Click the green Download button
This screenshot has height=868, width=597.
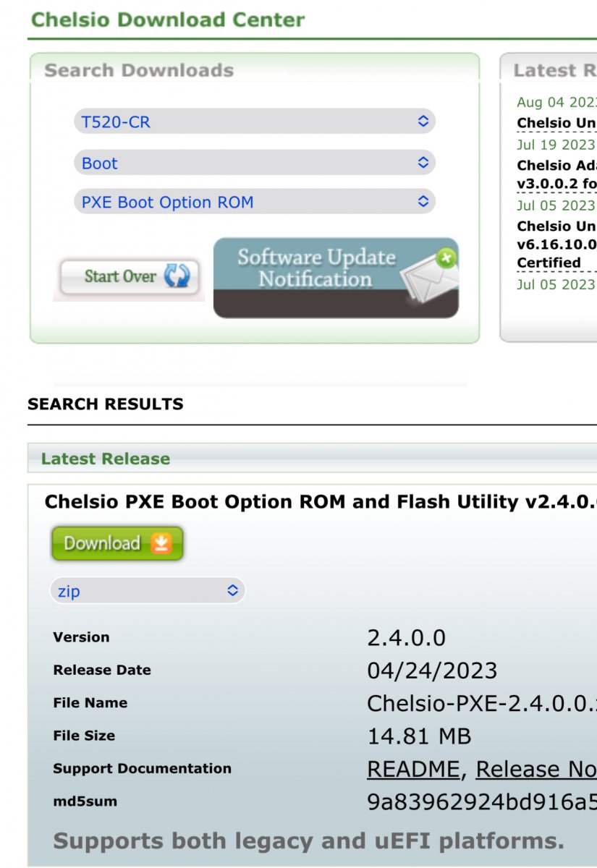(117, 543)
